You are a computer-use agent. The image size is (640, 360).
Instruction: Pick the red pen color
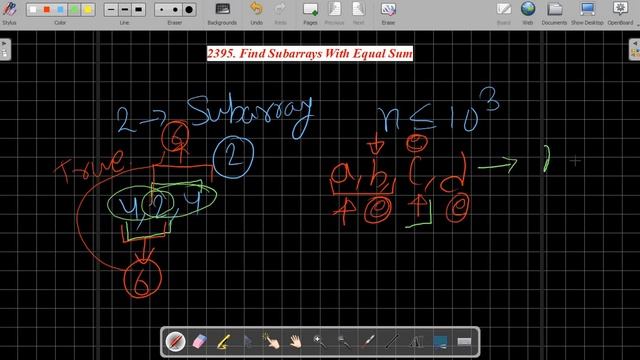[x=47, y=9]
